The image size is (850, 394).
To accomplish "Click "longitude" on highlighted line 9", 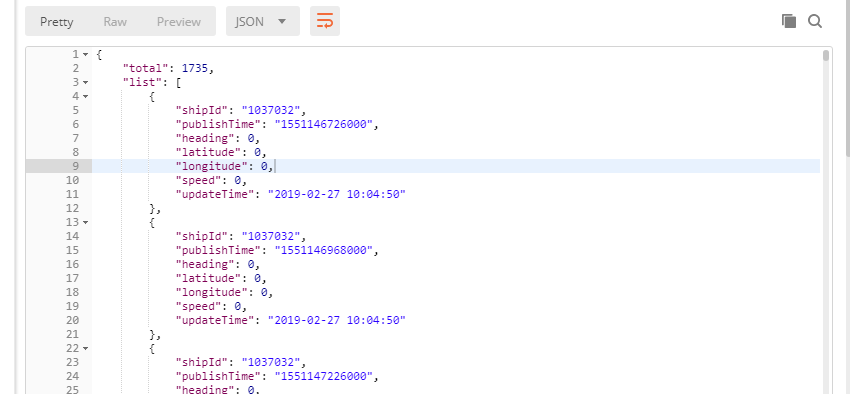I will pos(211,166).
